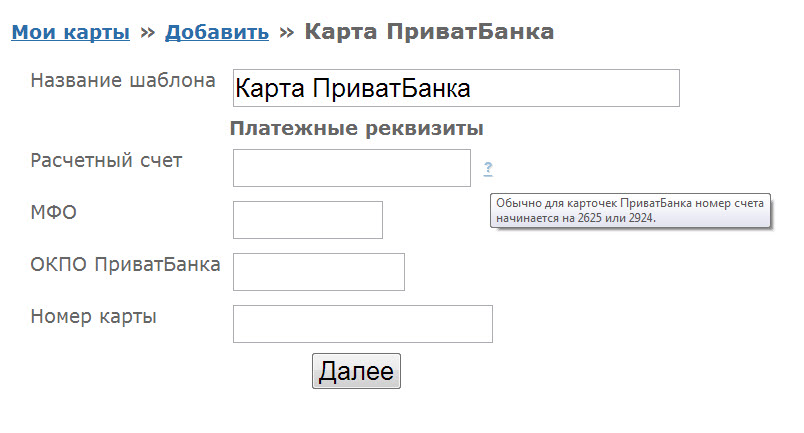Focus the Название шаблона input field
Image resolution: width=804 pixels, height=433 pixels.
click(x=455, y=88)
